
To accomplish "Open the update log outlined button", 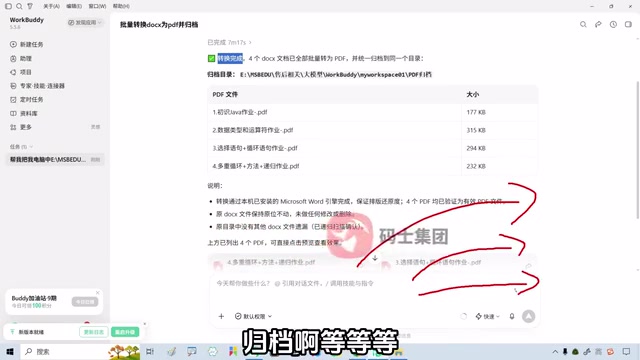I will pos(93,332).
